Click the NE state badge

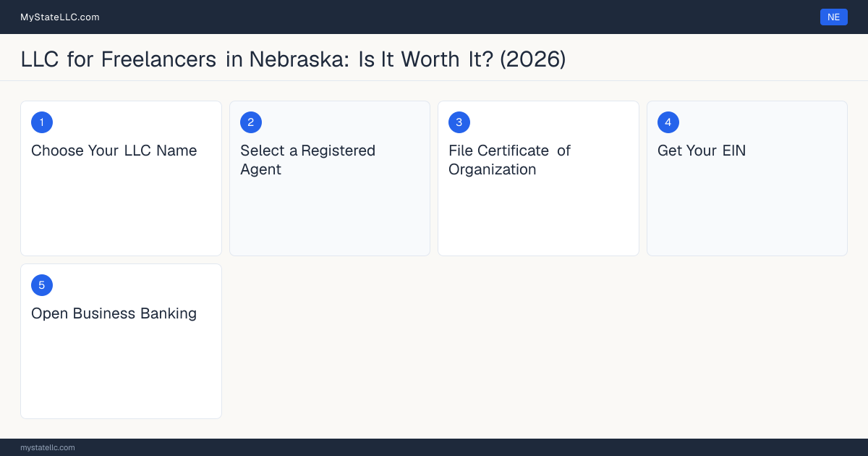coord(833,17)
